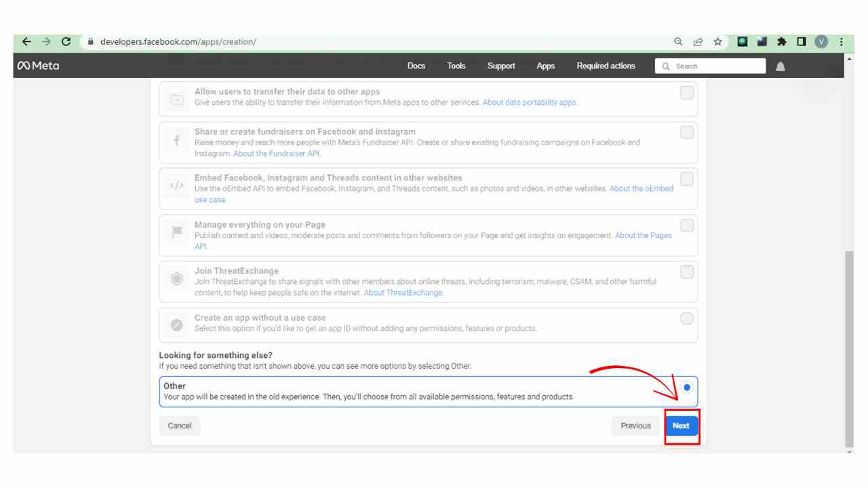This screenshot has width=868, height=488.
Task: Open Chrome three-dot menu
Action: [x=841, y=42]
